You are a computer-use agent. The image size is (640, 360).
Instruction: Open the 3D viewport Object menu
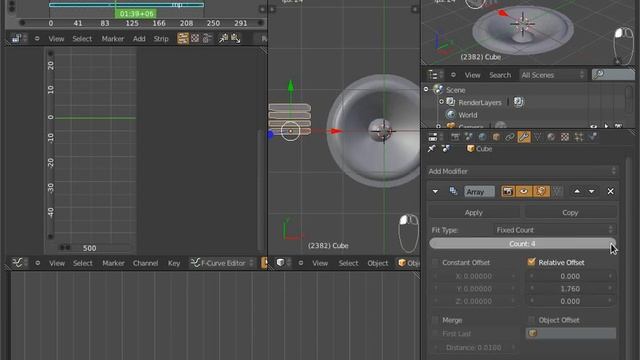coord(378,263)
